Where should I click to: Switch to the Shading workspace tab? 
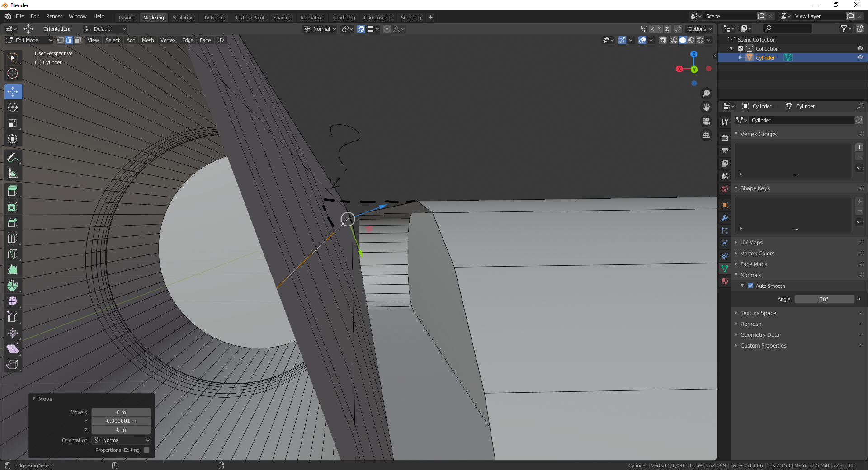click(x=282, y=18)
